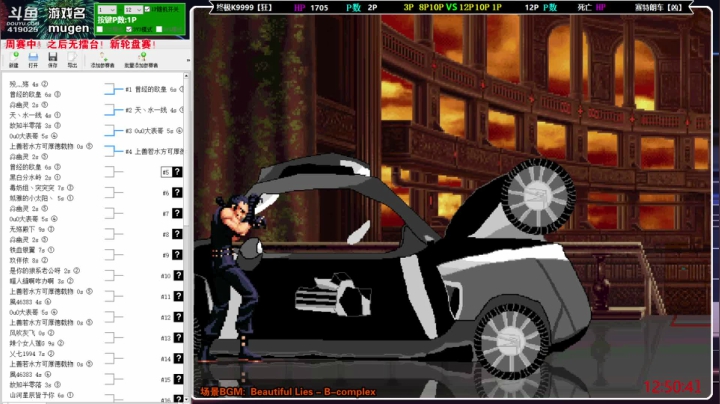
Task: Click the question mark icon for match #15
Action: pos(177,379)
